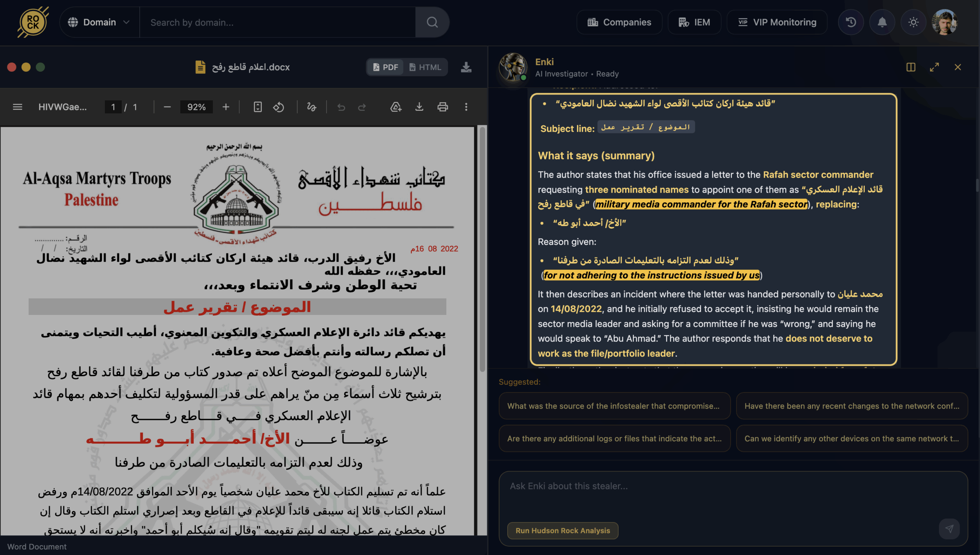Open the VIP Monitoring tab

tap(777, 22)
